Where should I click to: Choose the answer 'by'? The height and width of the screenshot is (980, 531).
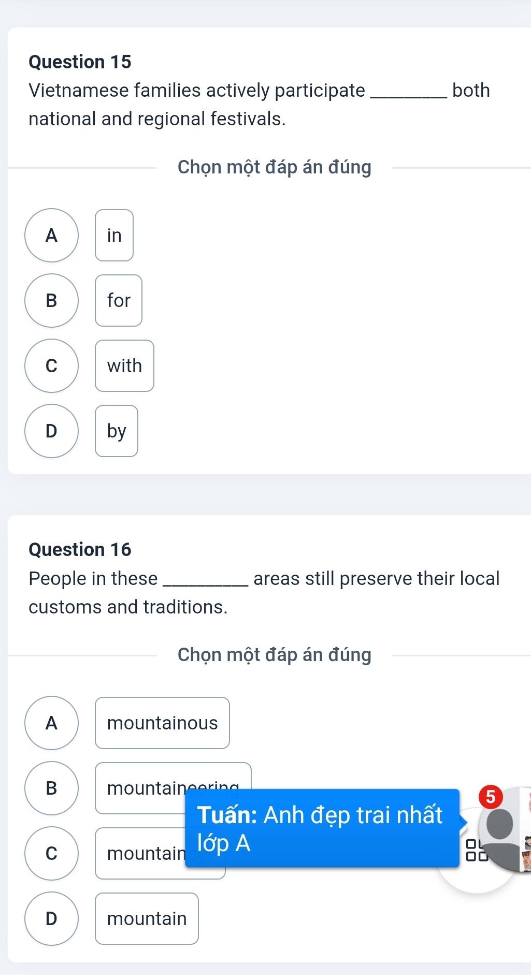pos(117,431)
